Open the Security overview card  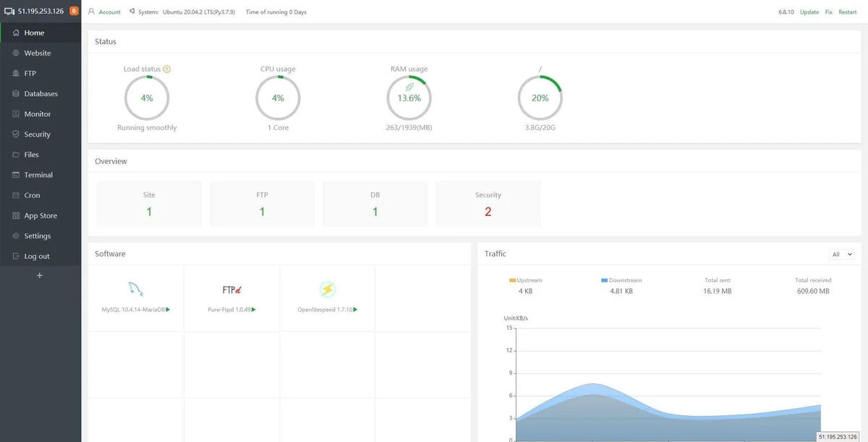coord(488,204)
